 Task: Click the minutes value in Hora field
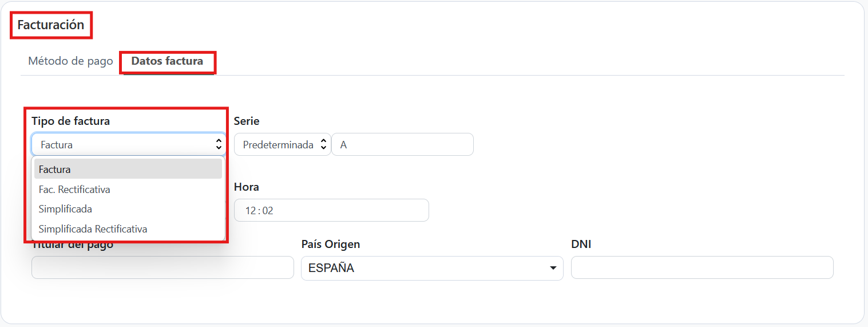(268, 211)
